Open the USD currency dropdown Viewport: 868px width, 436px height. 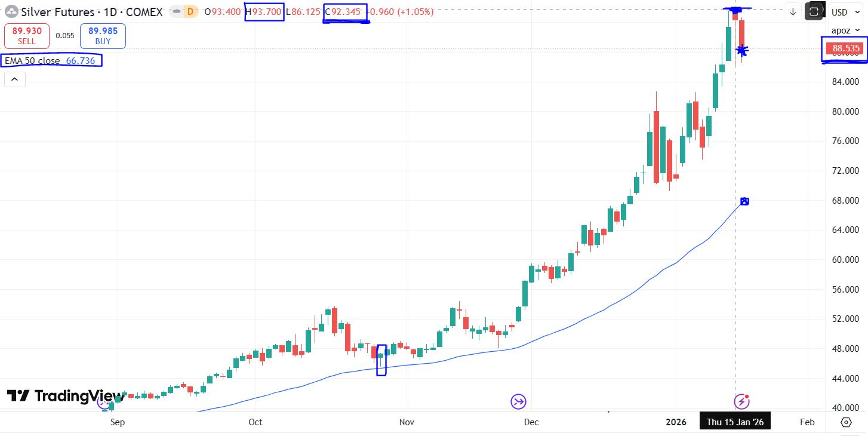[x=845, y=11]
